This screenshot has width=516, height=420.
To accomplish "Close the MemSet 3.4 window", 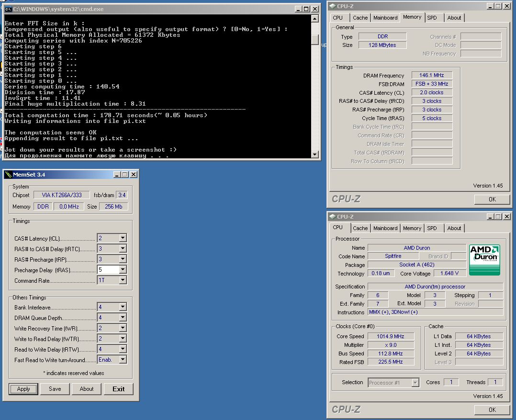I will [133, 175].
